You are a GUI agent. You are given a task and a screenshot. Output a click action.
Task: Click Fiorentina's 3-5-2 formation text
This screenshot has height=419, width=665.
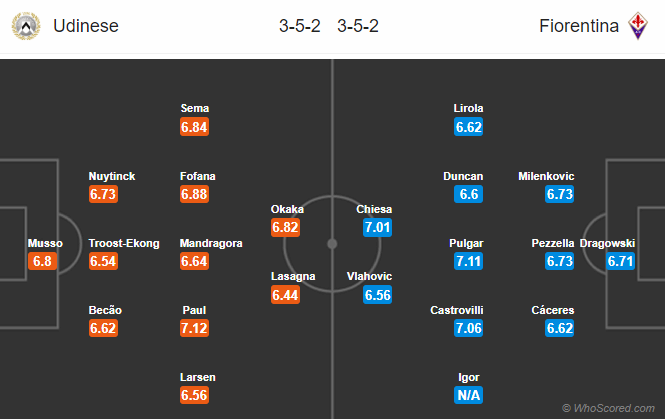(358, 26)
